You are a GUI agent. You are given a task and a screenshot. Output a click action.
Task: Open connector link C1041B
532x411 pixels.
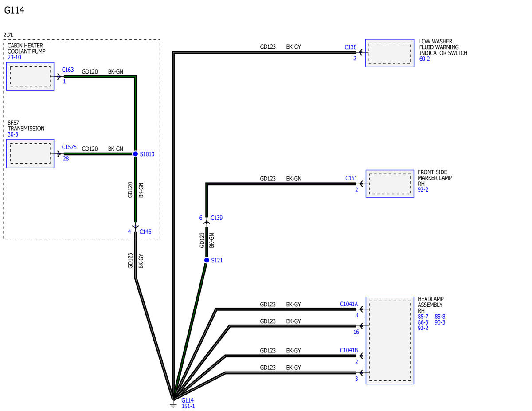[348, 350]
